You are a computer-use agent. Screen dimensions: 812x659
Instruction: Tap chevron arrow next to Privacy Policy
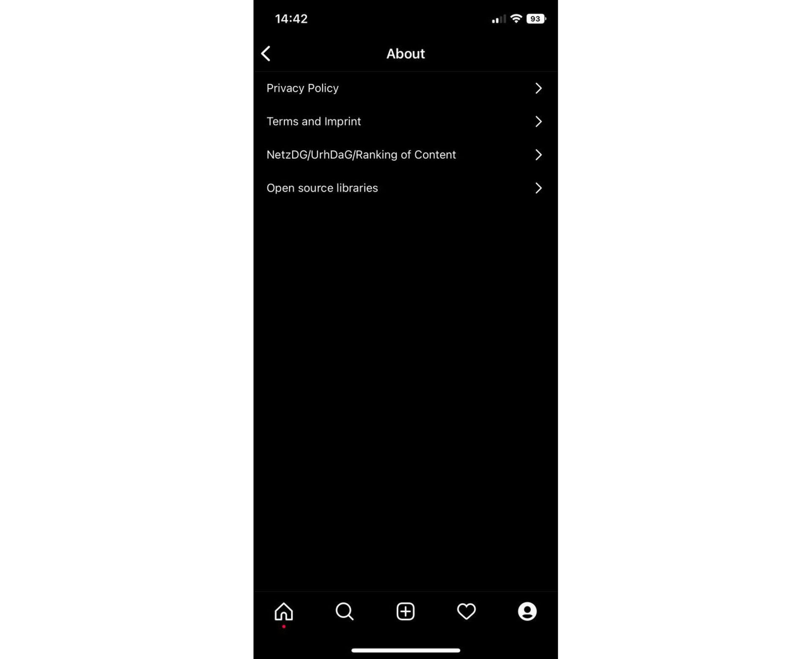click(x=538, y=88)
